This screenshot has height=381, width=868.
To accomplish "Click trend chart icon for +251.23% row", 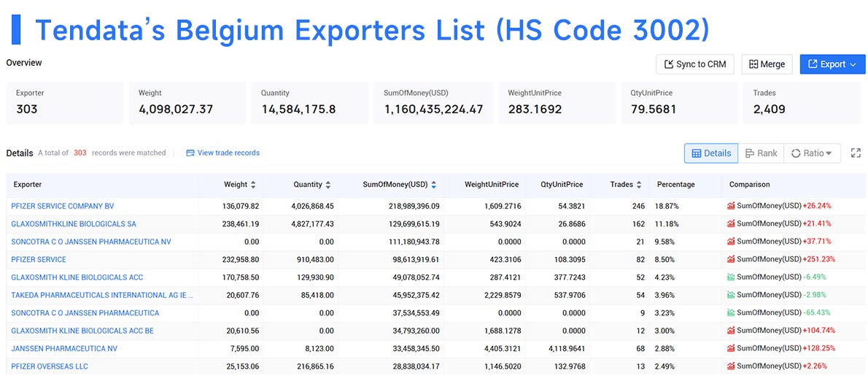I will (x=731, y=259).
